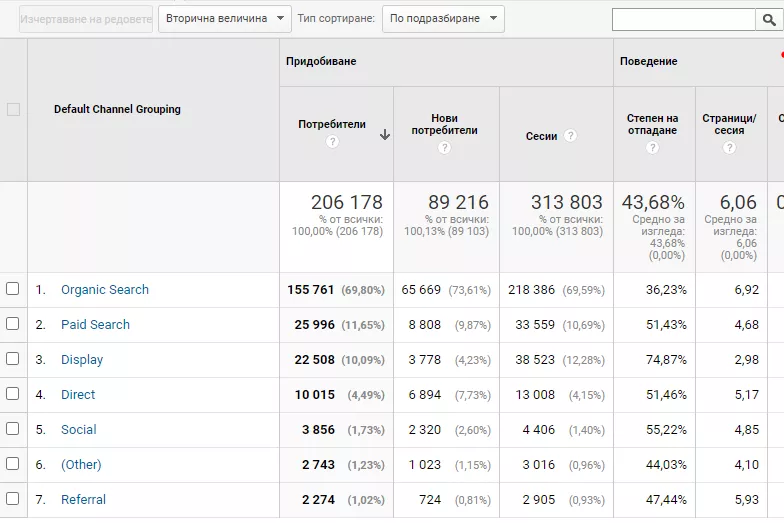The height and width of the screenshot is (523, 784).
Task: Select the Referral row checkbox
Action: click(12, 498)
